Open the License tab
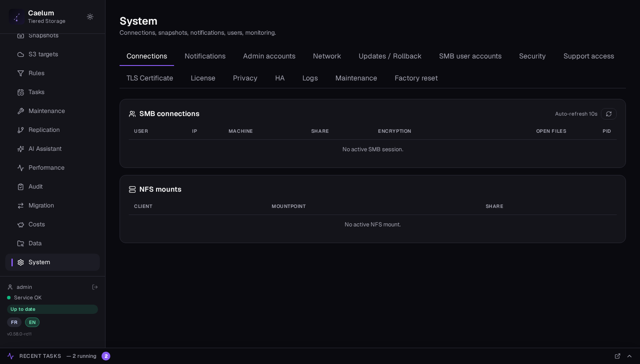Viewport: 640px width, 364px height. click(203, 78)
